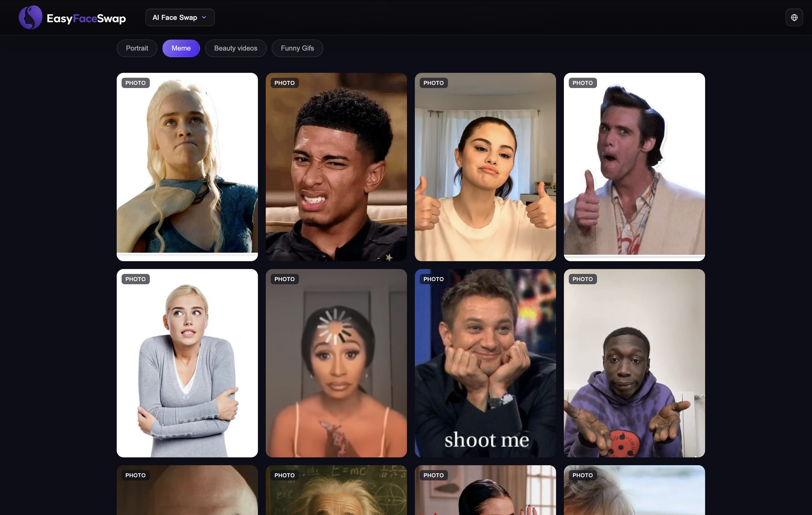Switch to the Portrait tab
The image size is (812, 515).
pyautogui.click(x=137, y=48)
